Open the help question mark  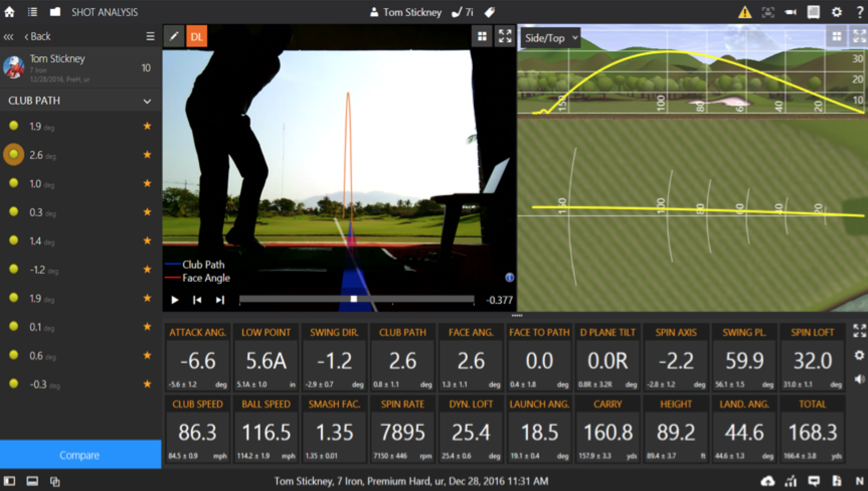(860, 12)
